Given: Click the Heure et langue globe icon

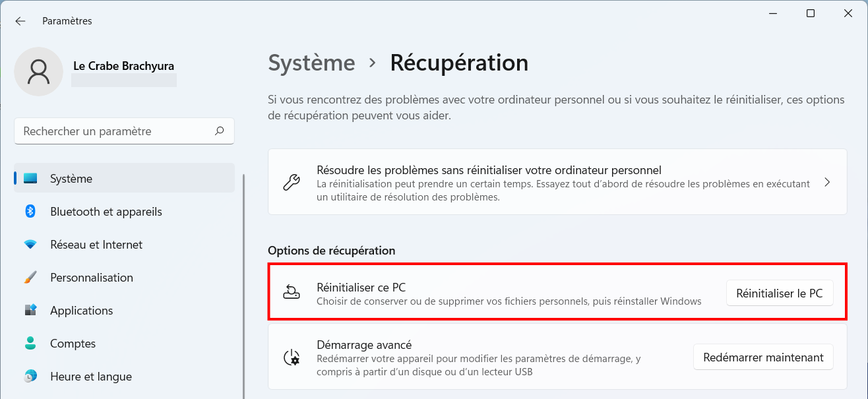Looking at the screenshot, I should pos(30,376).
